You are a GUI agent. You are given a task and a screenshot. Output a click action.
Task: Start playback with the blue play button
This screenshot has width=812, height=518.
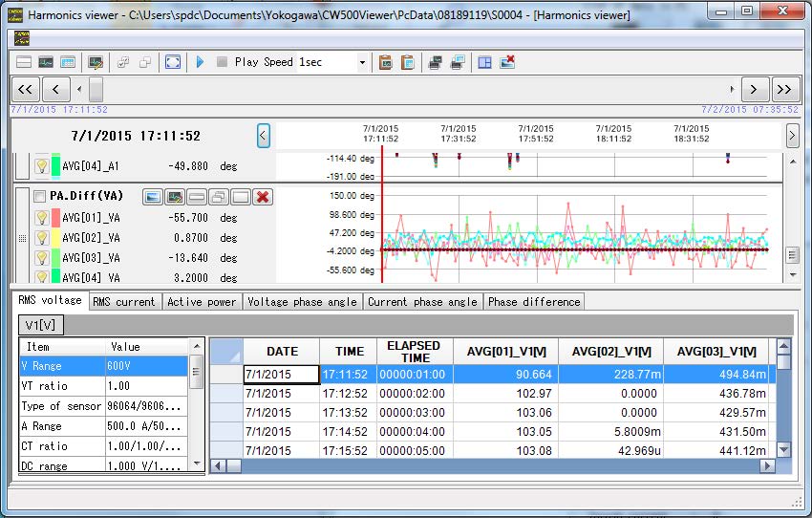pos(200,62)
